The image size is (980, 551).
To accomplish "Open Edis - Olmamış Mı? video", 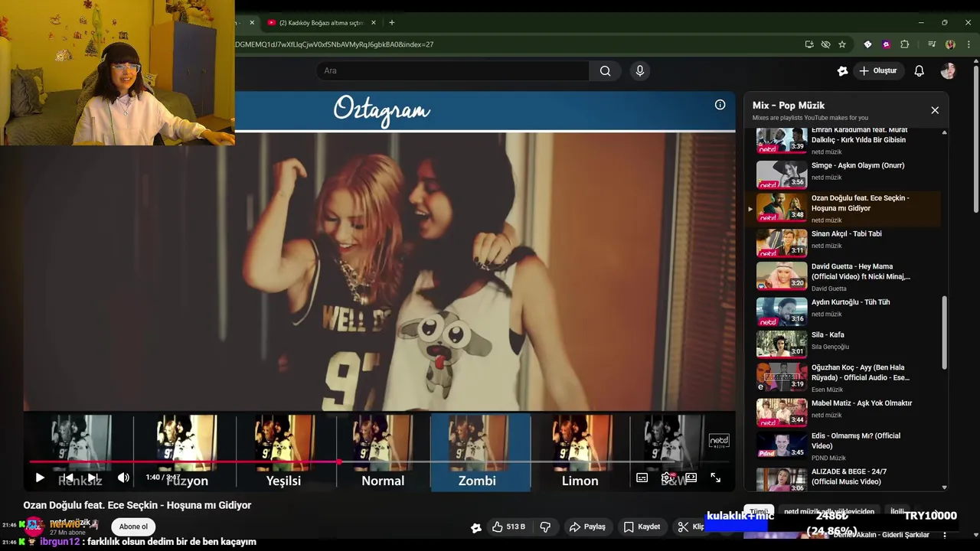I will pos(845,445).
